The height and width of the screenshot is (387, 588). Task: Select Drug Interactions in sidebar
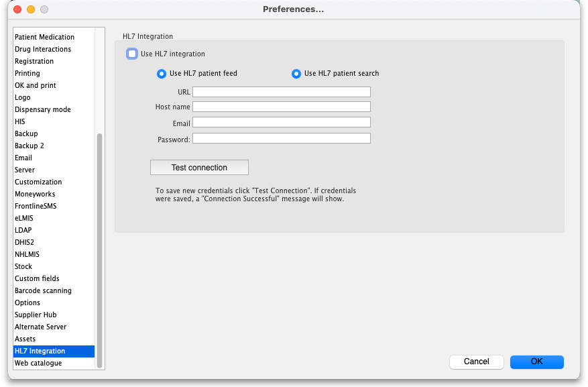(x=43, y=49)
